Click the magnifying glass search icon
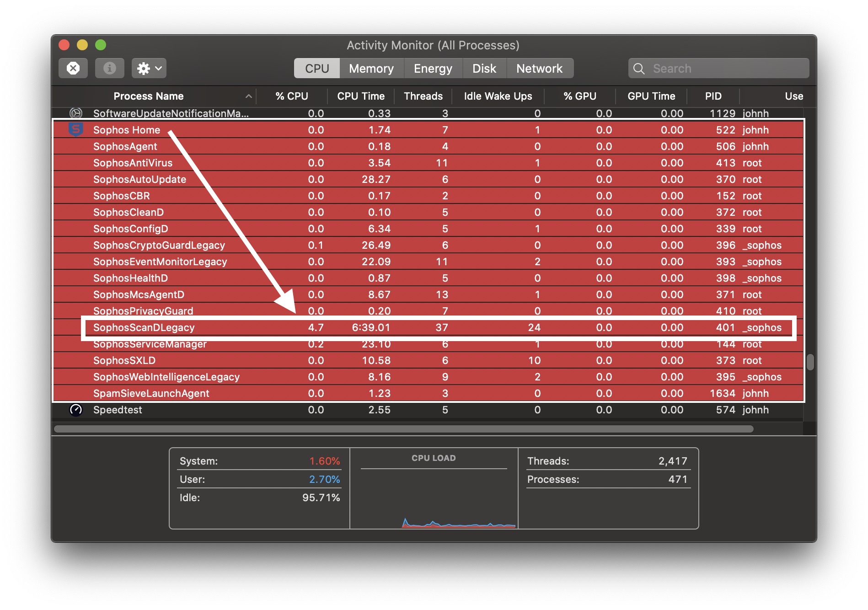 pos(639,69)
